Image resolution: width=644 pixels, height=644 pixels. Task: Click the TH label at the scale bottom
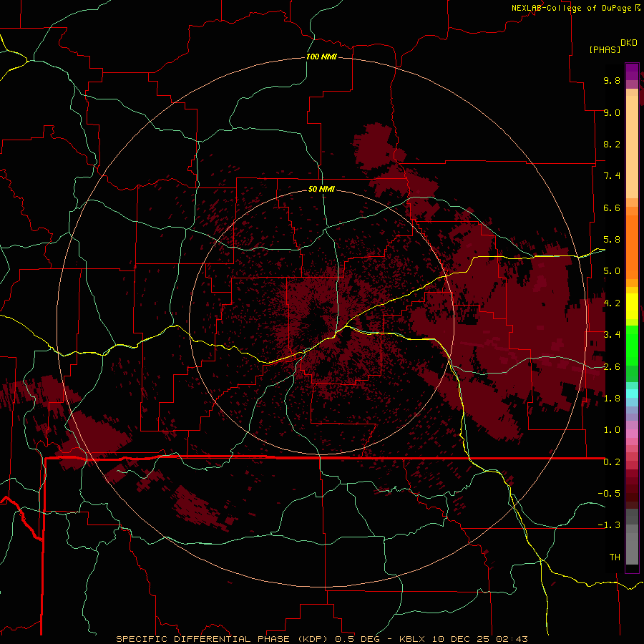coord(615,557)
